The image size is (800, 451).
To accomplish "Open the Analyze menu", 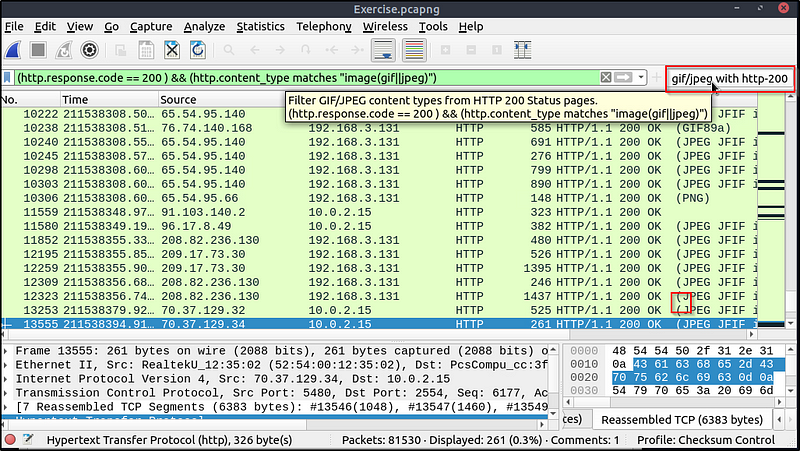I will (x=204, y=26).
